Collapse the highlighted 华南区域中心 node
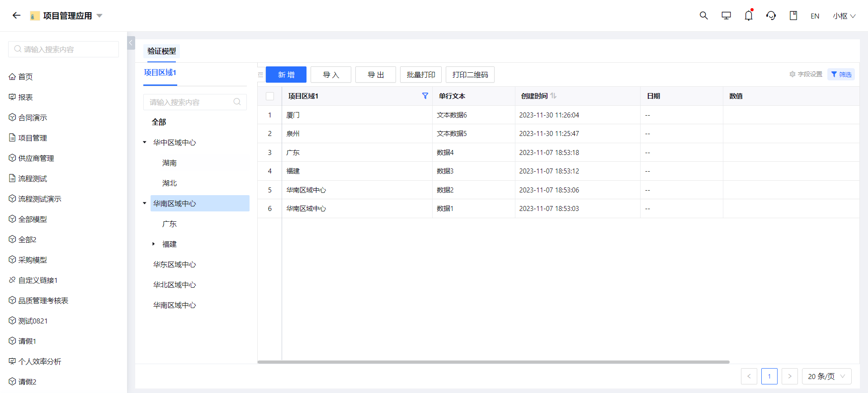The height and width of the screenshot is (393, 868). (145, 203)
